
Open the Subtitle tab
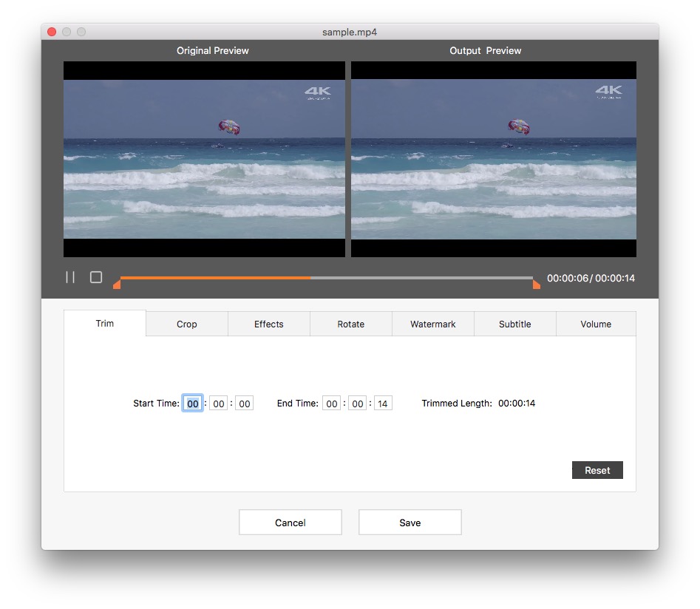tap(514, 324)
